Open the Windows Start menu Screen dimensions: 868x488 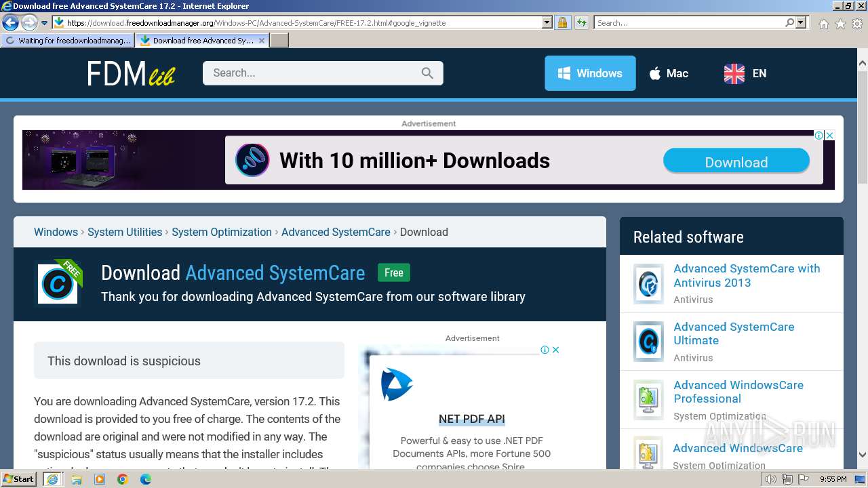19,479
